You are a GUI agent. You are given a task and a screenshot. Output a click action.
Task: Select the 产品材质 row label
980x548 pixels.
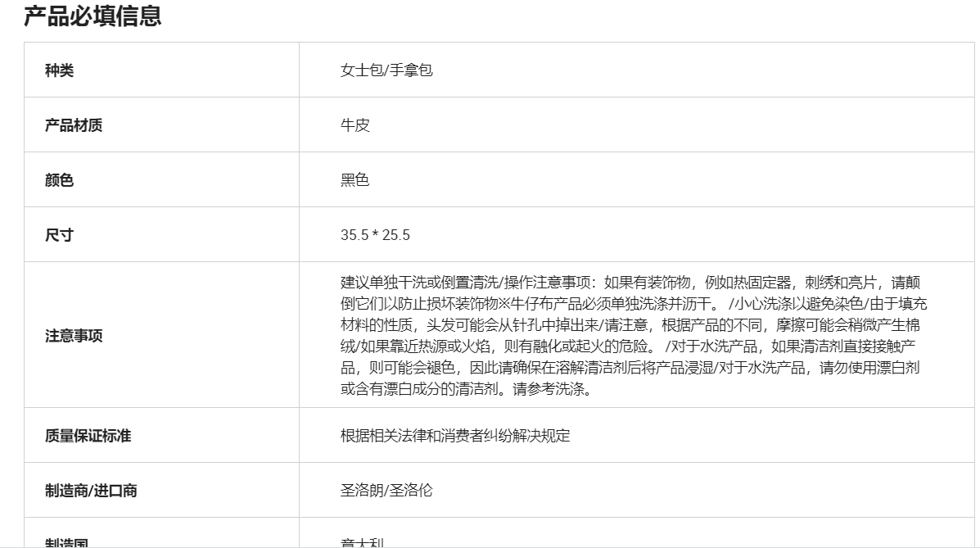point(74,125)
